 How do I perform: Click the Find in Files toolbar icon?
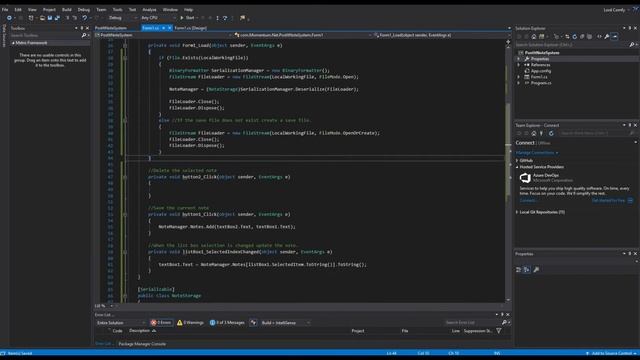tap(242, 18)
